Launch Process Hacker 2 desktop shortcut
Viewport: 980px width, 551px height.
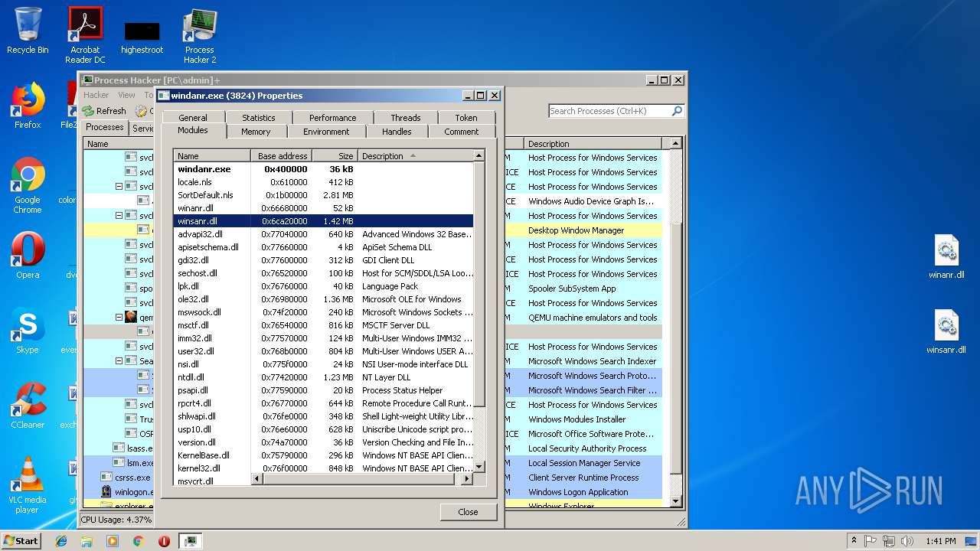[200, 35]
